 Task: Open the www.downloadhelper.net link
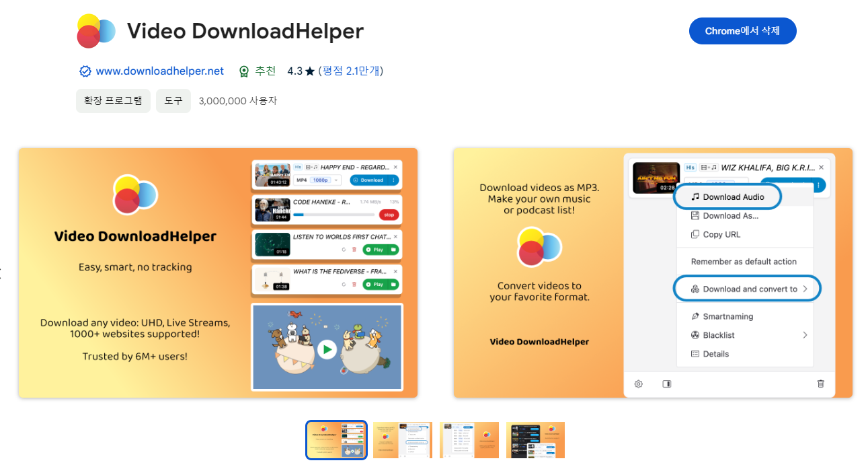pos(159,71)
